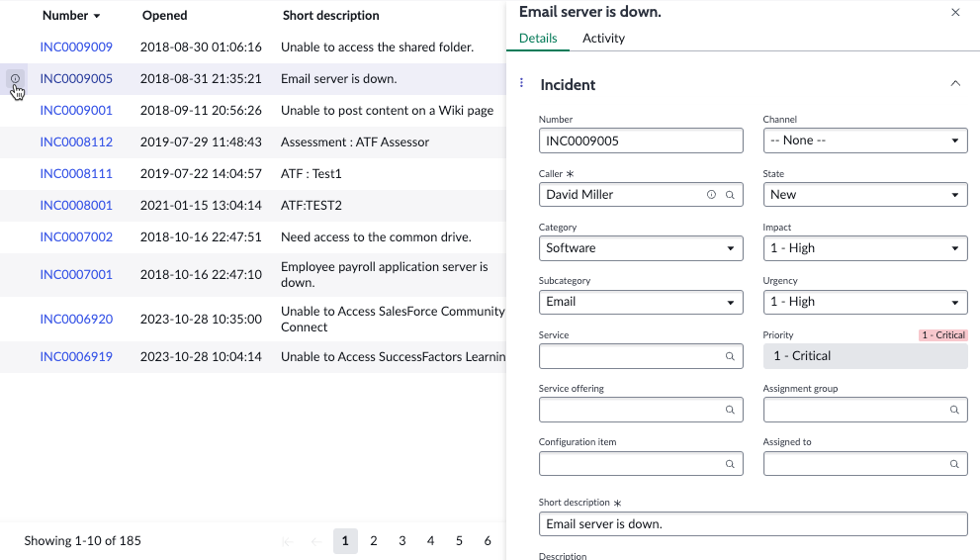The width and height of the screenshot is (980, 560).
Task: Open Service lookup search
Action: tap(730, 356)
